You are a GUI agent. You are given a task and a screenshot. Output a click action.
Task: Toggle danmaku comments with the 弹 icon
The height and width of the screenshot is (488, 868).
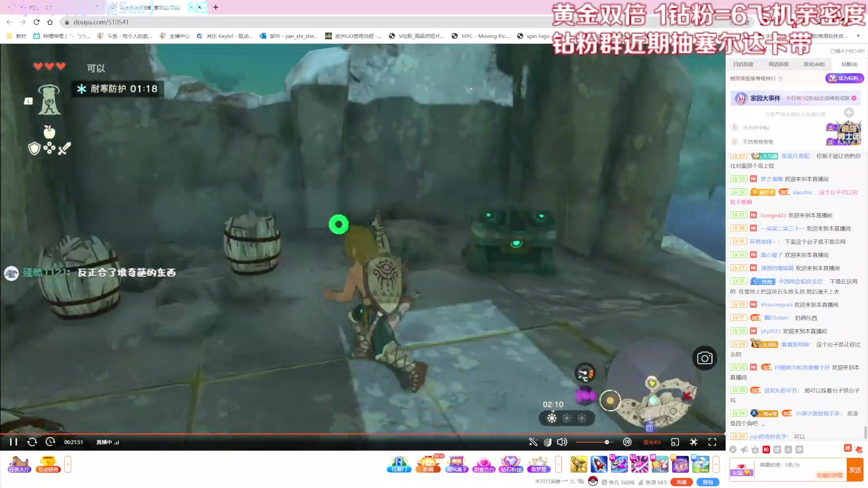coord(627,442)
